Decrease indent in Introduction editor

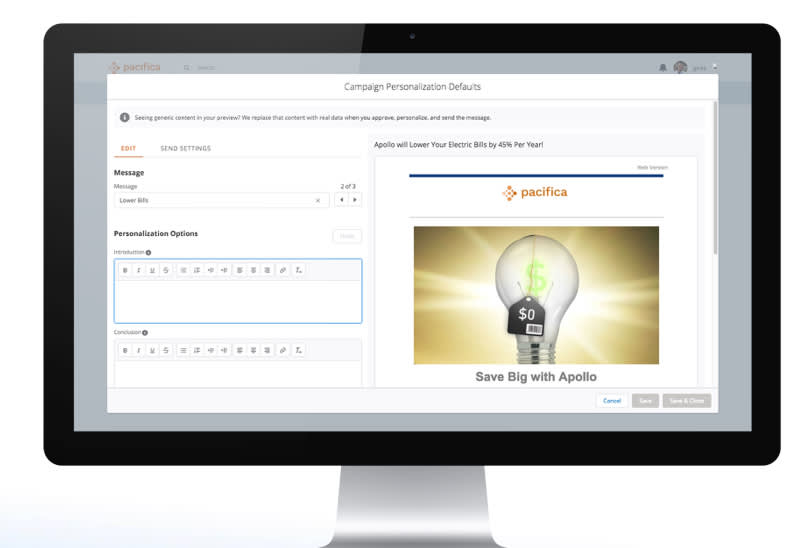[211, 270]
